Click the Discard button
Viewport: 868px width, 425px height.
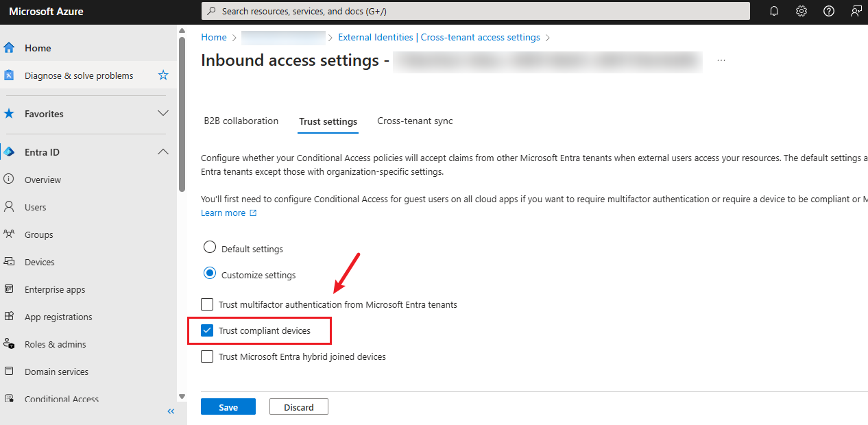coord(299,406)
